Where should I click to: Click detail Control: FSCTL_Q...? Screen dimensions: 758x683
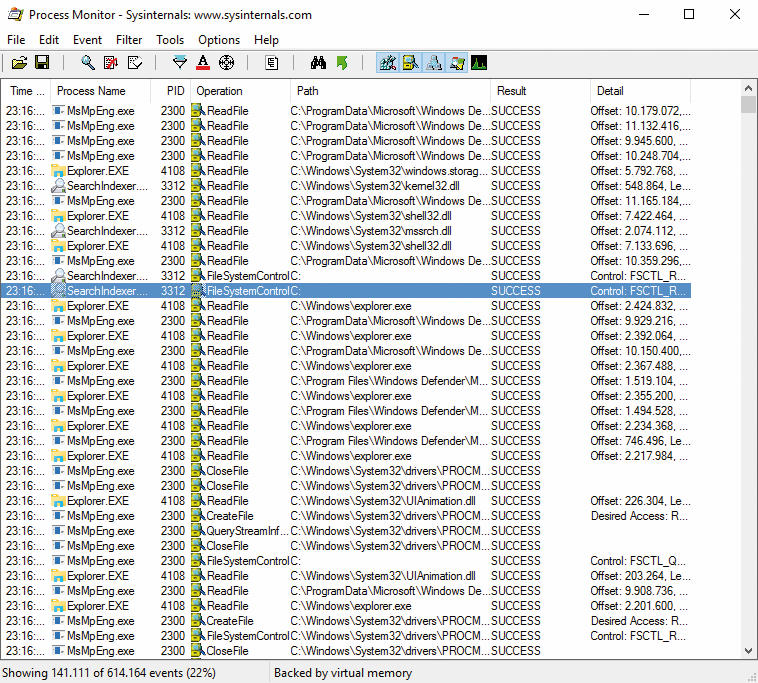pyautogui.click(x=638, y=561)
